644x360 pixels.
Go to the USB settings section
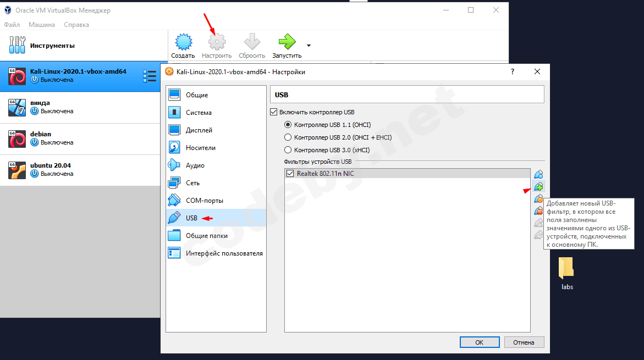pos(216,218)
